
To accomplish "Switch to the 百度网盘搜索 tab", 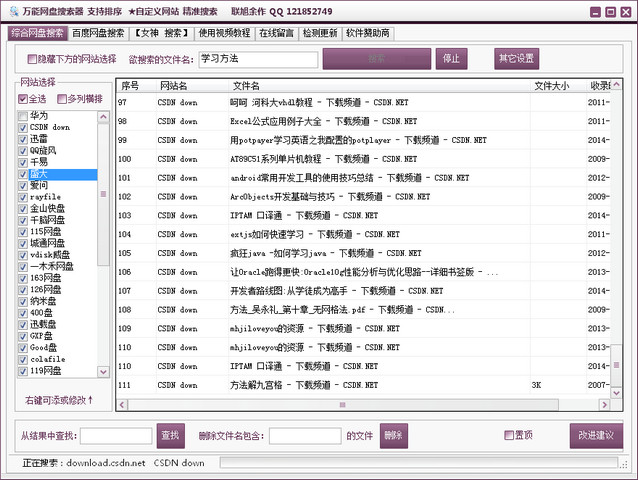I will coord(98,33).
